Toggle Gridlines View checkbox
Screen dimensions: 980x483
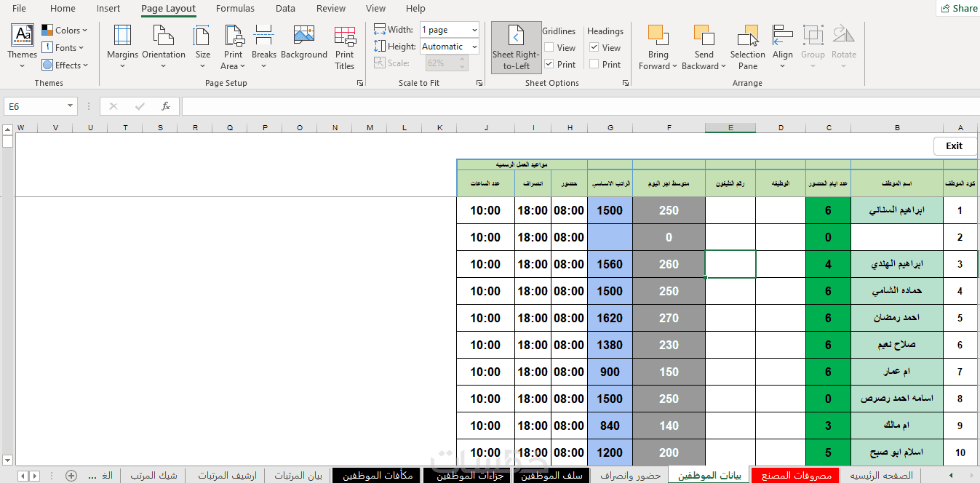[x=549, y=48]
